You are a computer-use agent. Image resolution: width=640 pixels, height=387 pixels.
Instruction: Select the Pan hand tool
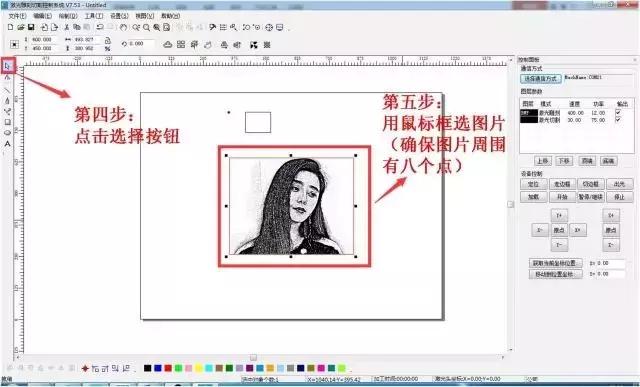click(x=124, y=27)
